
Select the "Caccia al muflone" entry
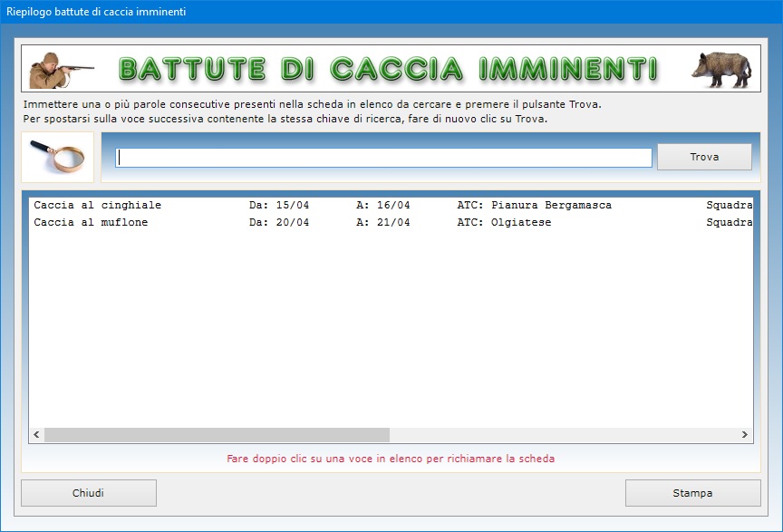tap(391, 222)
